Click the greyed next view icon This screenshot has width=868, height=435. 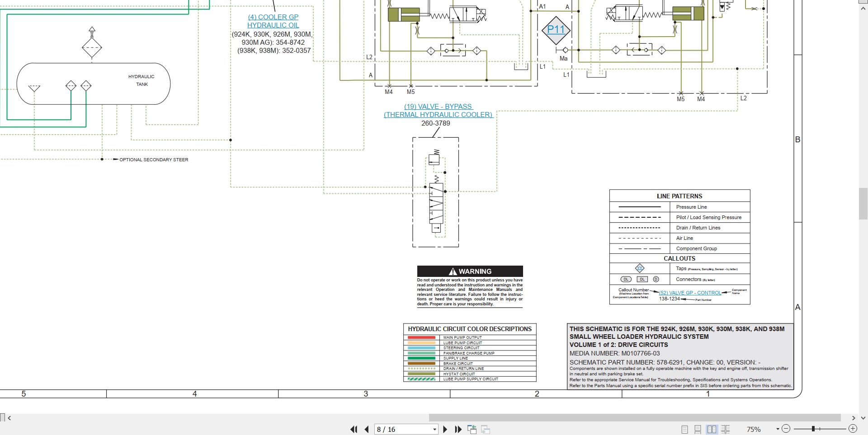coord(486,429)
